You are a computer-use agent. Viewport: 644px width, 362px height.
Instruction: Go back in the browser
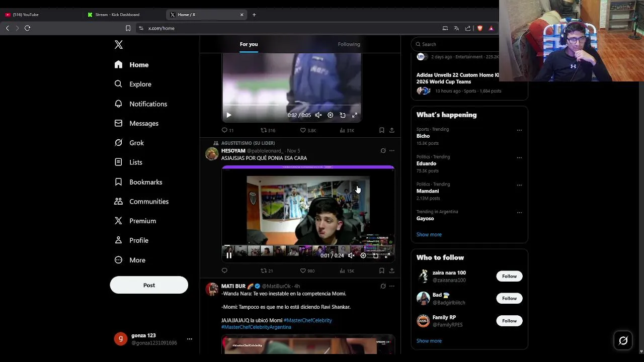[7, 28]
